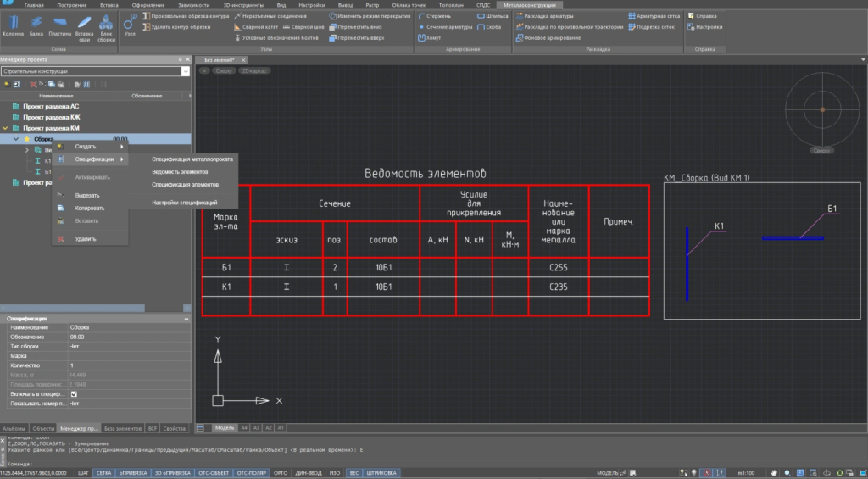Screen dimensions: 868x479
Task: Toggle СЕТКА grid display in status bar
Action: tap(103, 472)
